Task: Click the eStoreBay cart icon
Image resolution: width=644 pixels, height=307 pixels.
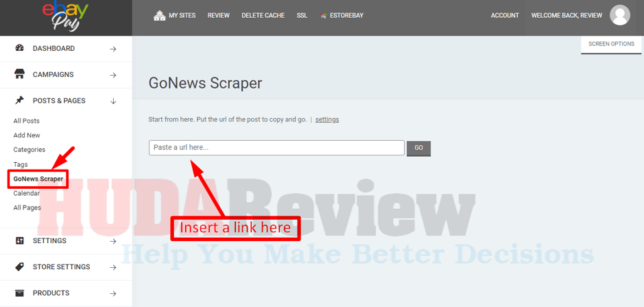Action: [323, 16]
